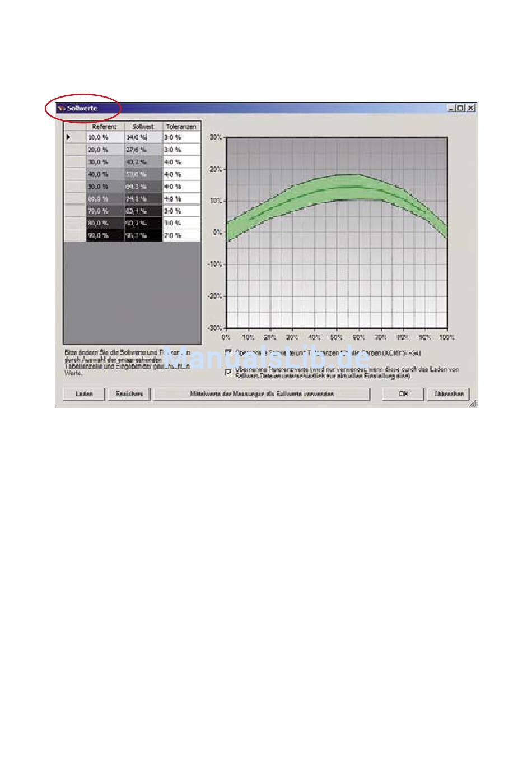Minimize the Sollwerte window

click(451, 109)
